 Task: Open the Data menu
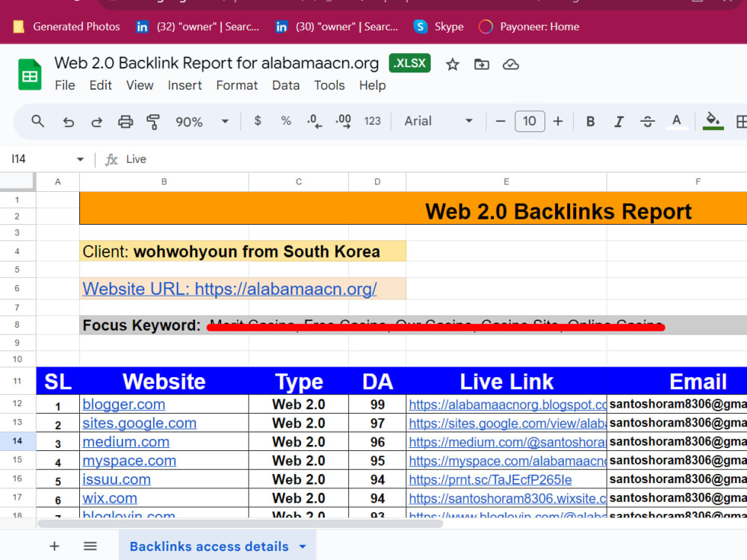click(x=286, y=85)
